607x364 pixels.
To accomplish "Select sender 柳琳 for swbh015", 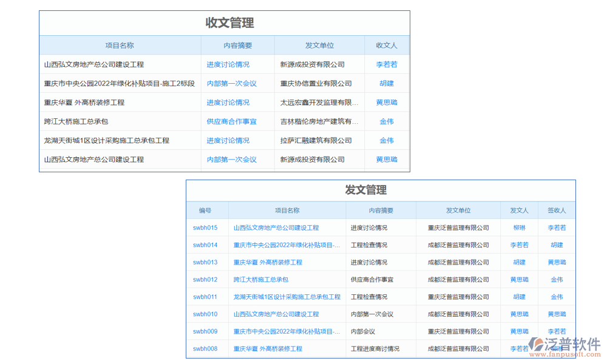I will click(x=519, y=227).
